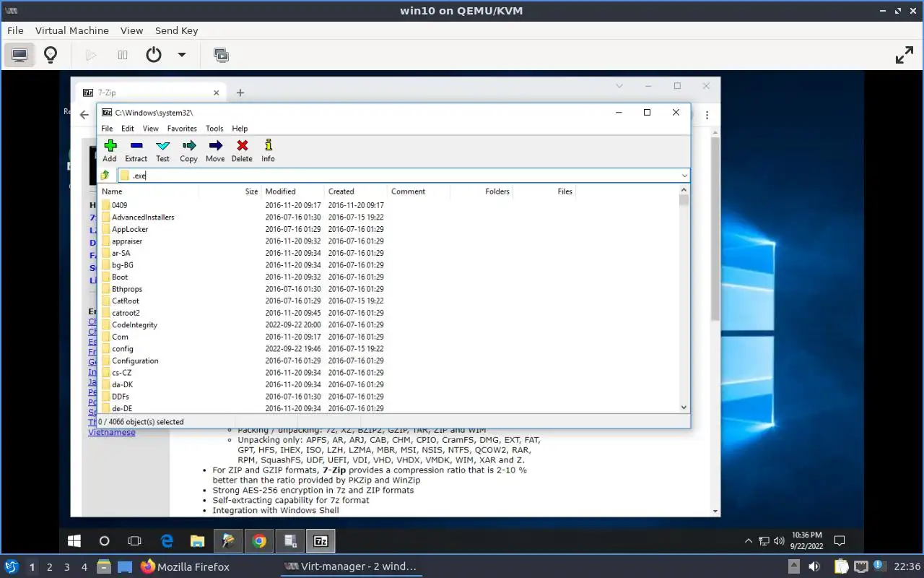Click the red Delete toolbar icon
The width and height of the screenshot is (924, 578).
[x=242, y=146]
